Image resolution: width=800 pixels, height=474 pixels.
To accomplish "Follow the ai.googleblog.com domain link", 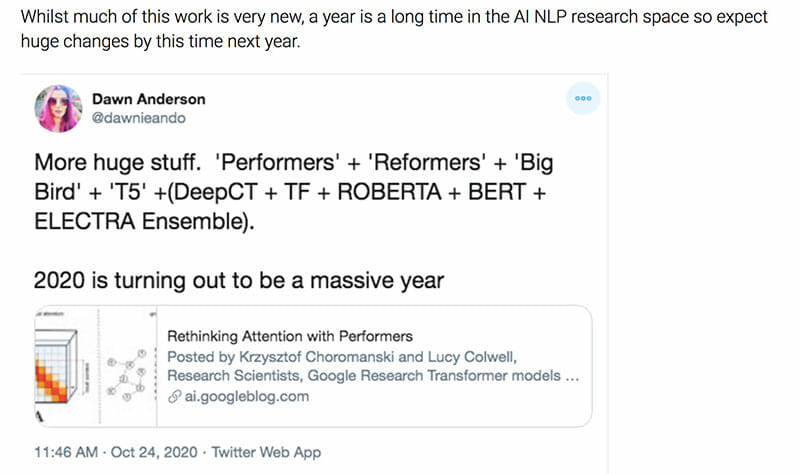I will tap(245, 396).
